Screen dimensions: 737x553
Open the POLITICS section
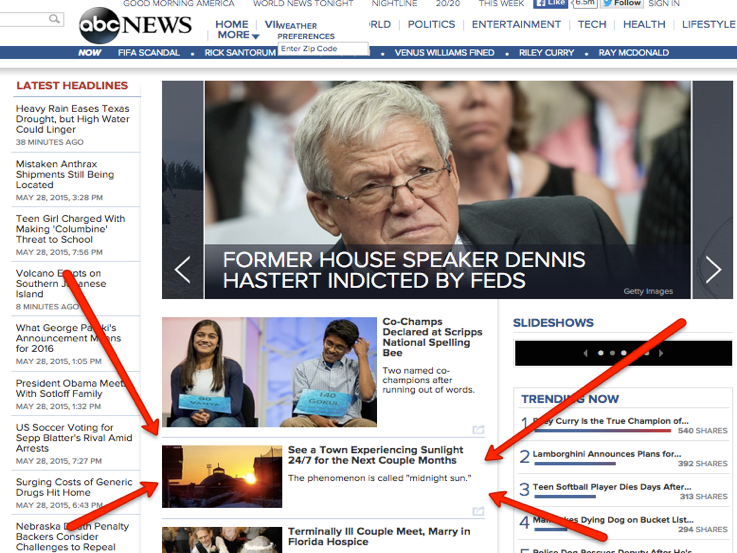point(431,24)
